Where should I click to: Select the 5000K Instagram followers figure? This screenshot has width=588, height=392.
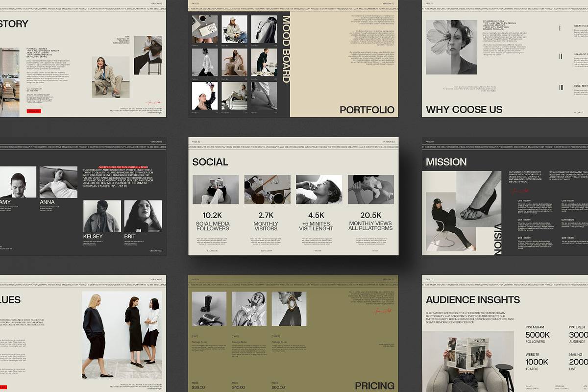point(538,335)
